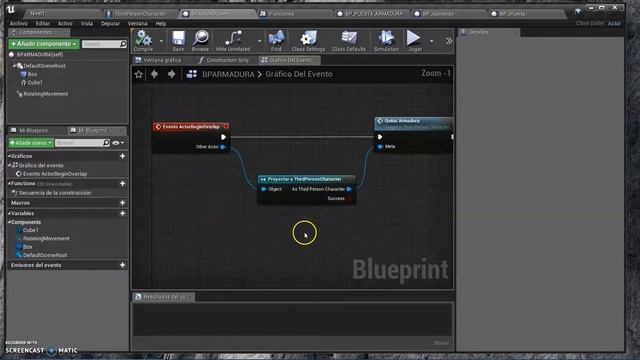Open Browse in content browser
The image size is (640, 360).
point(200,40)
